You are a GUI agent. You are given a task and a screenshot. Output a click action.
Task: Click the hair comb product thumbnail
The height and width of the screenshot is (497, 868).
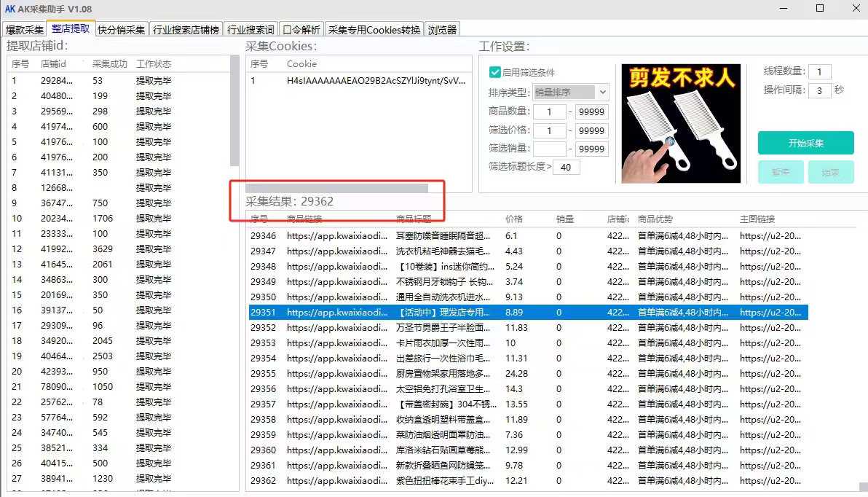point(680,124)
